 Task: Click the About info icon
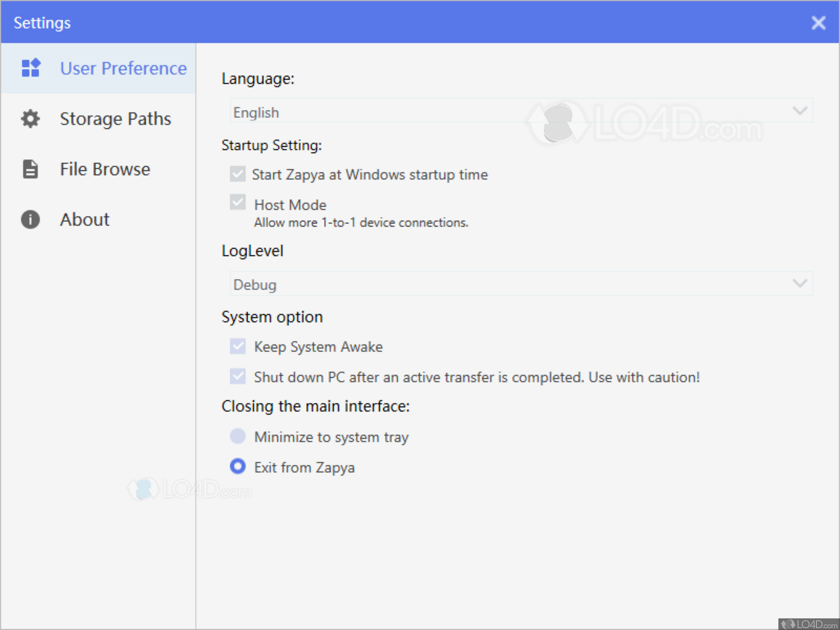tap(31, 220)
